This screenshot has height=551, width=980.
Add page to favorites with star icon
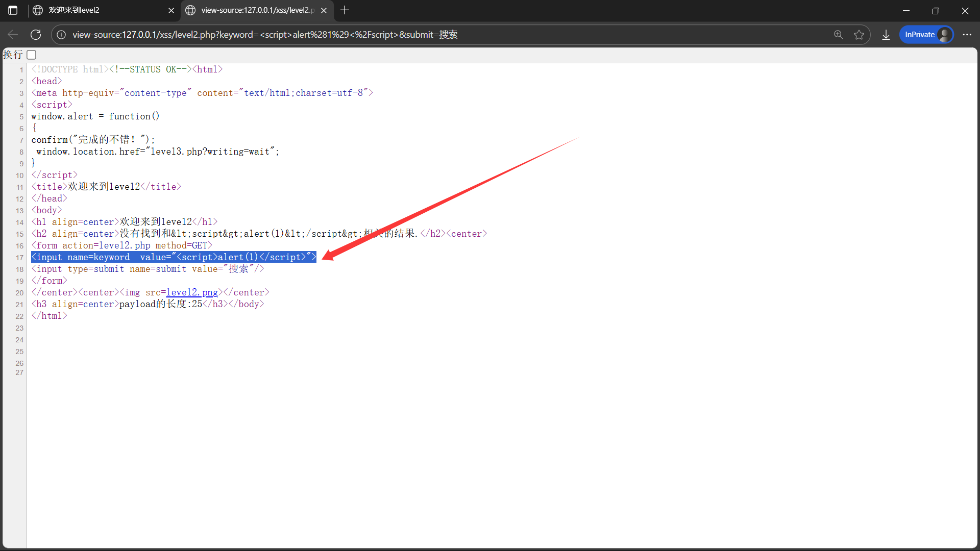(859, 35)
